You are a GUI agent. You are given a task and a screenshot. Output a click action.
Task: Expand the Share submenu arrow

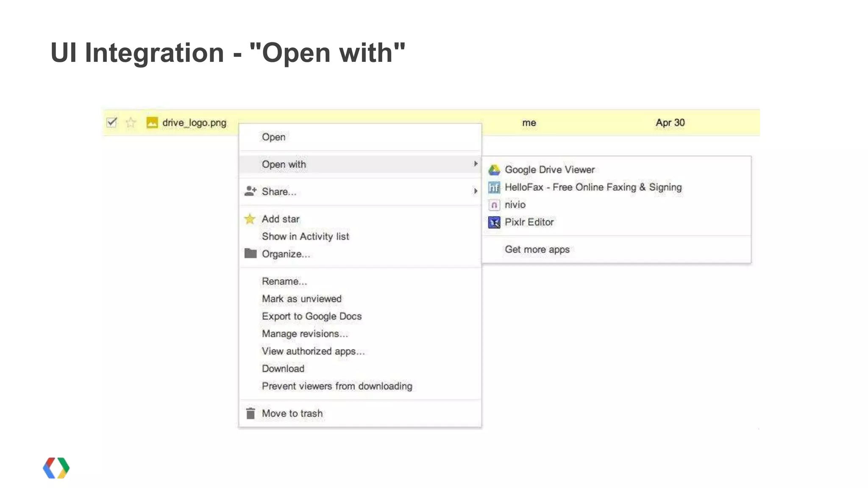coord(476,191)
